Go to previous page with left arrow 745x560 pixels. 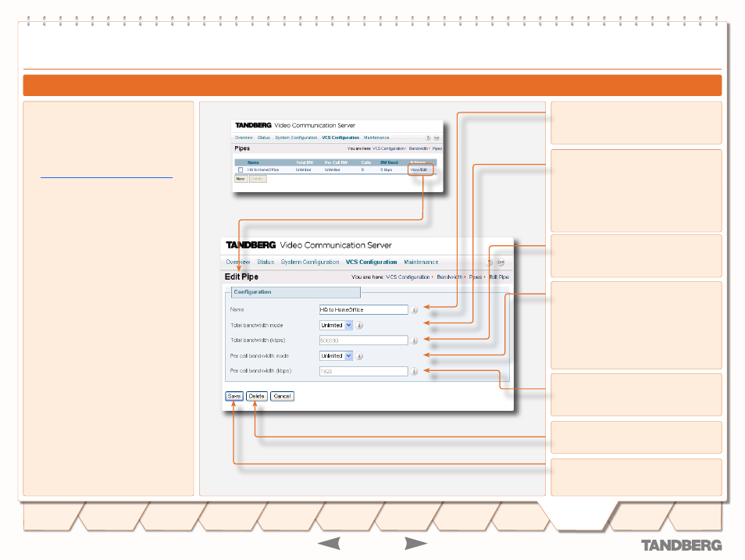(329, 544)
